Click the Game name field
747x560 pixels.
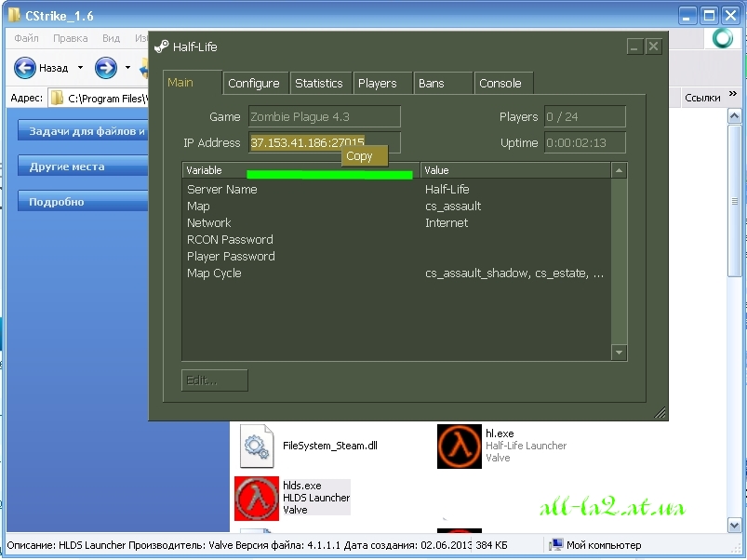(324, 116)
